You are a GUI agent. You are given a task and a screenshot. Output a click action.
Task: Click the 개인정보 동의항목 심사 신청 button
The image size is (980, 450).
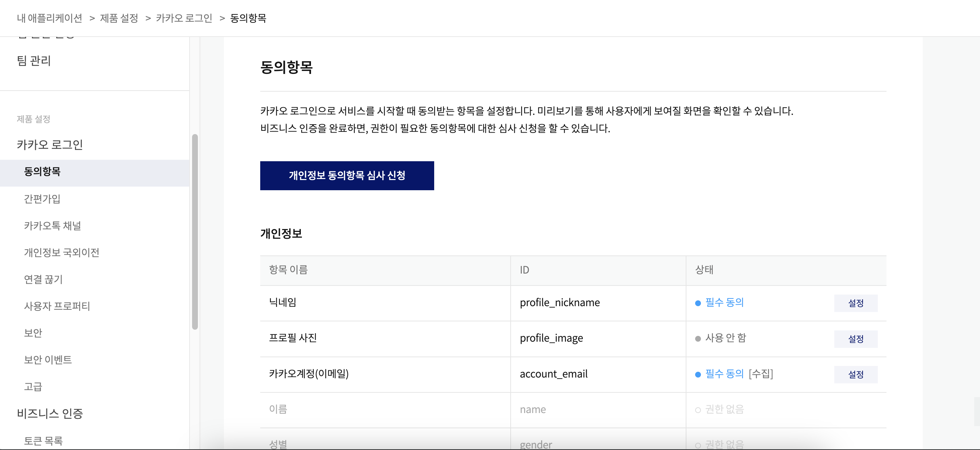click(346, 175)
